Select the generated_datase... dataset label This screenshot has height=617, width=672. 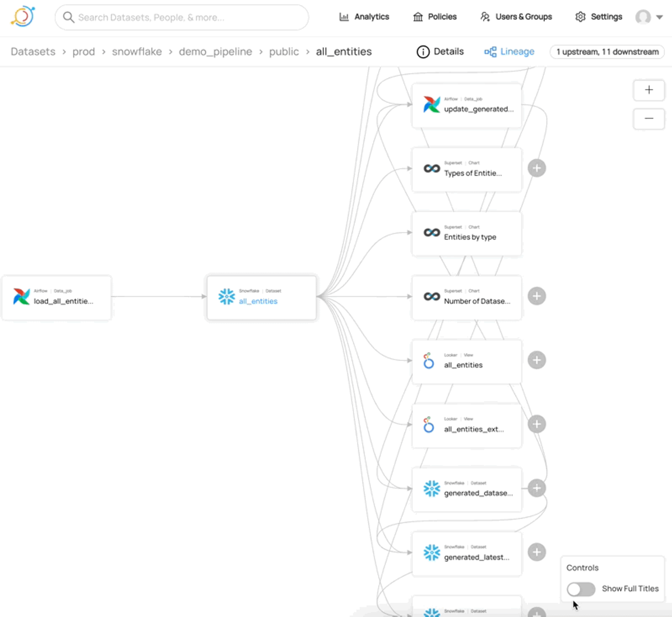(x=478, y=493)
